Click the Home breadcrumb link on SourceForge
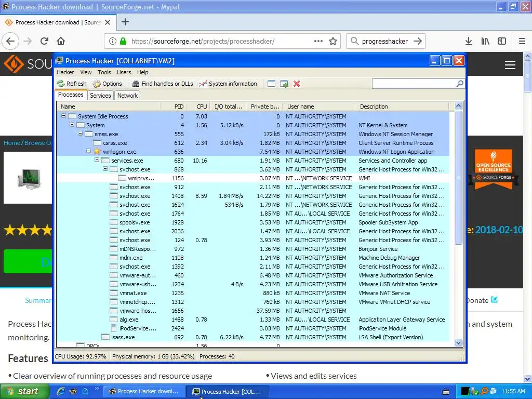The width and height of the screenshot is (532, 399). [12, 143]
